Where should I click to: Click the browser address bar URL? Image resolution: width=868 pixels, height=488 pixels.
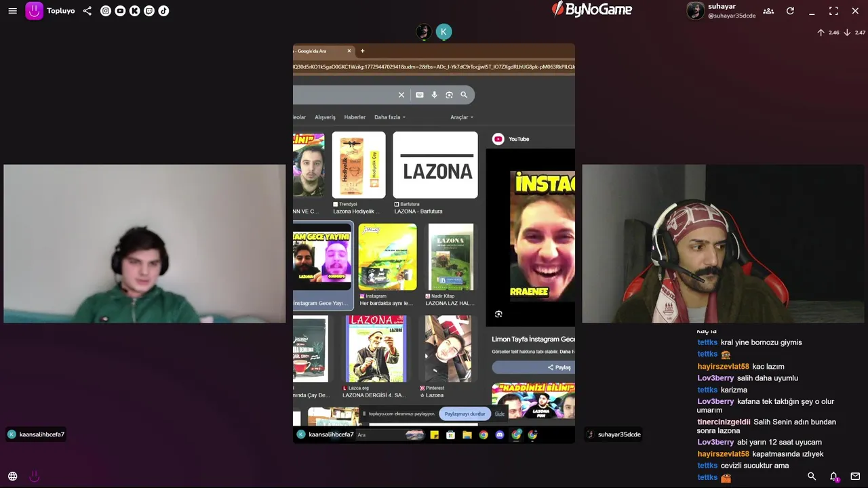click(434, 66)
